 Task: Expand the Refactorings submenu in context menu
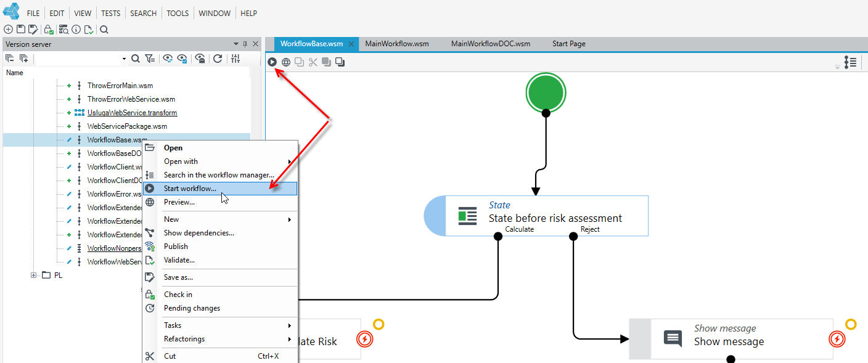pos(290,339)
